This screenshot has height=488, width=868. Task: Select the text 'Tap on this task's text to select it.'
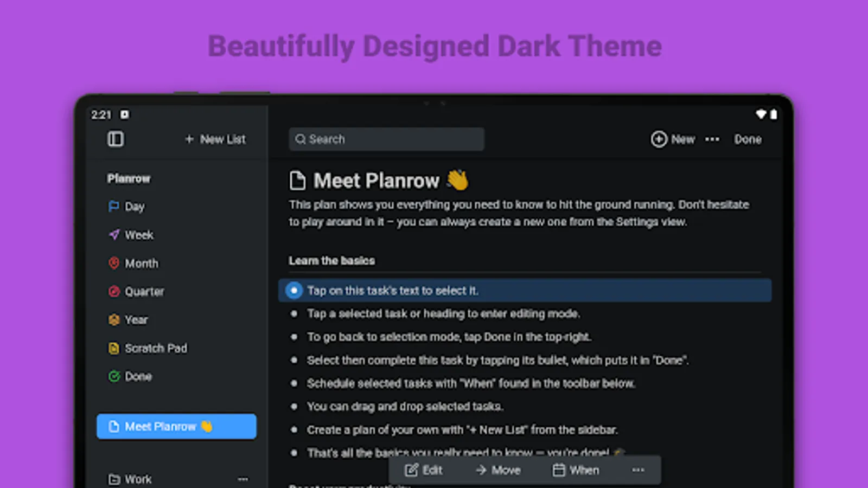point(393,291)
